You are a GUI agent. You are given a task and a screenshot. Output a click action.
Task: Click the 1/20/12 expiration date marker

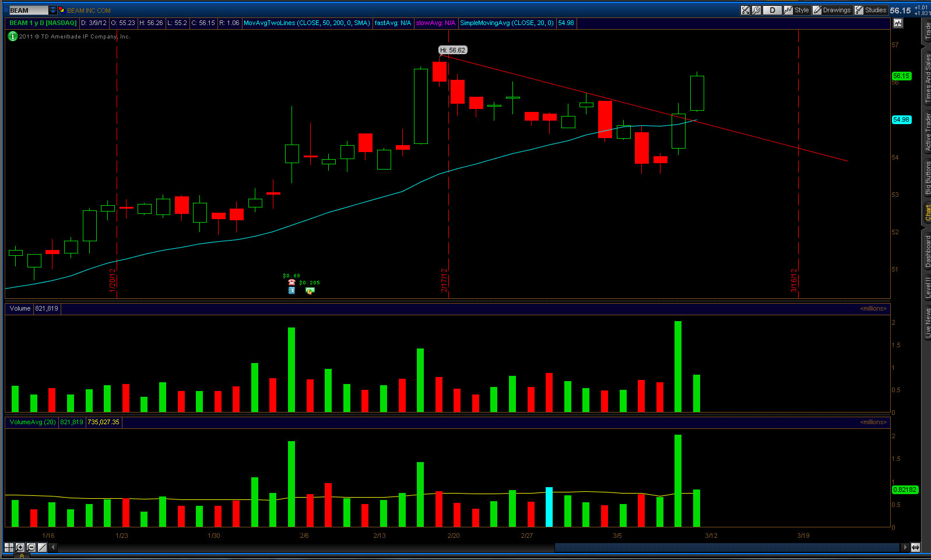[x=113, y=280]
